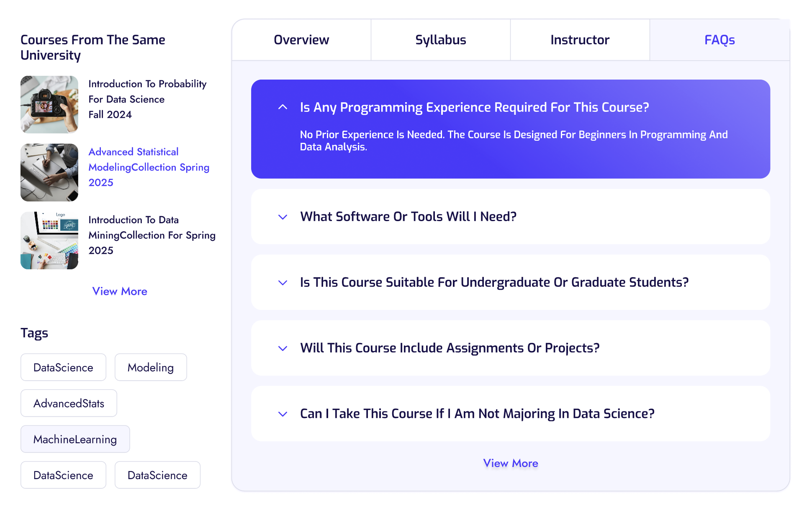Expand the software or tools FAQ chevron

(x=283, y=217)
